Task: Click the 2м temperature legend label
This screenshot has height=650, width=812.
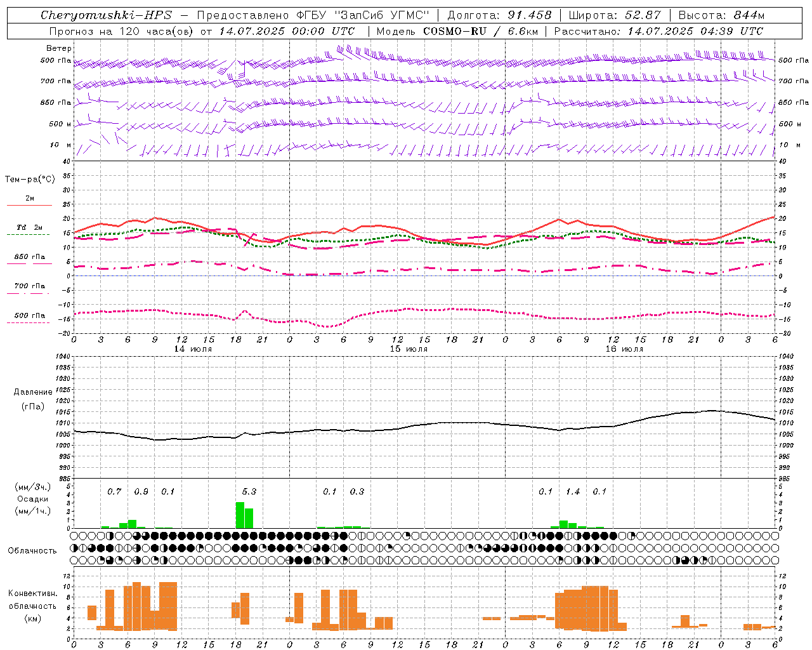Action: click(30, 198)
